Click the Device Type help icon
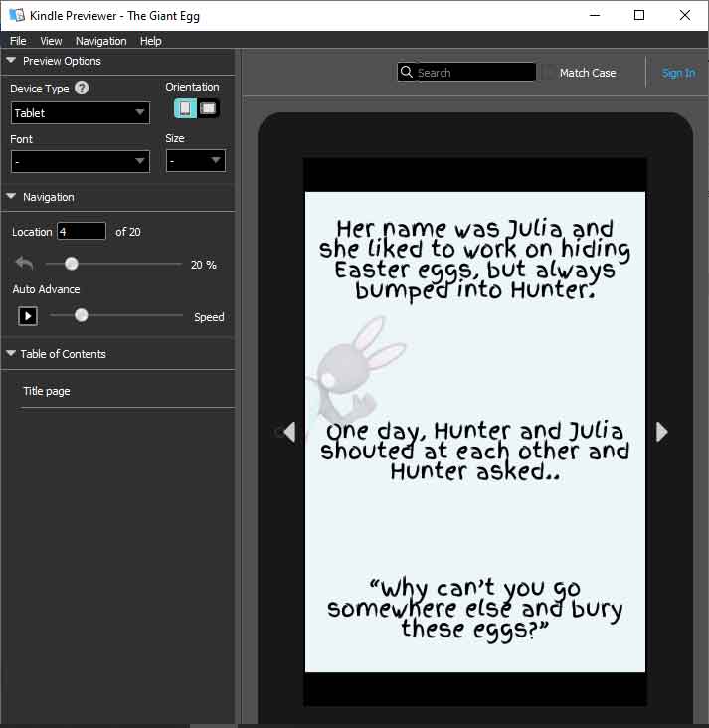The image size is (709, 728). coord(82,88)
